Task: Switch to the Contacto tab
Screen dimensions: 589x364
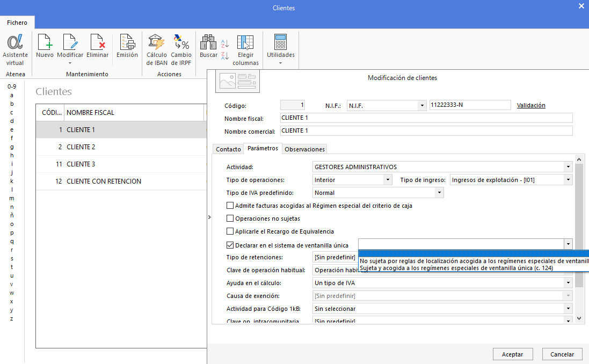Action: pyautogui.click(x=228, y=149)
